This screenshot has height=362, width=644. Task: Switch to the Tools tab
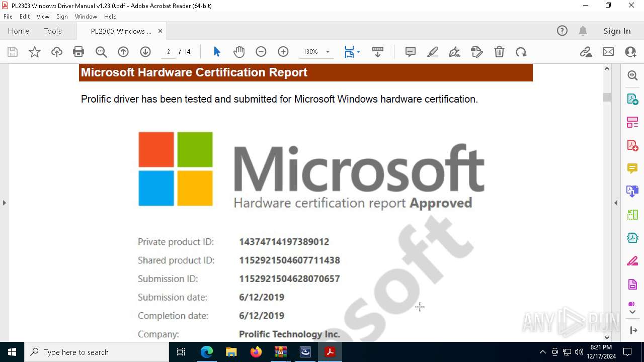[x=53, y=31]
